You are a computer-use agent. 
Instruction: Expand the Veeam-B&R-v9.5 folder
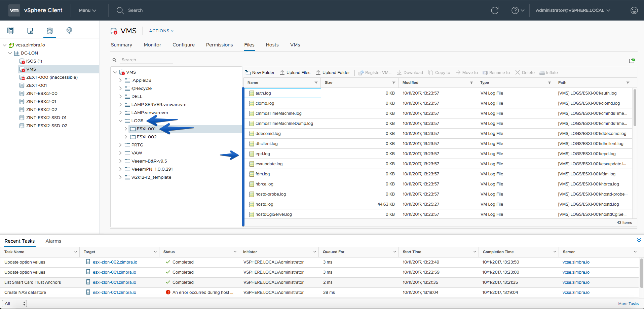[x=120, y=161]
